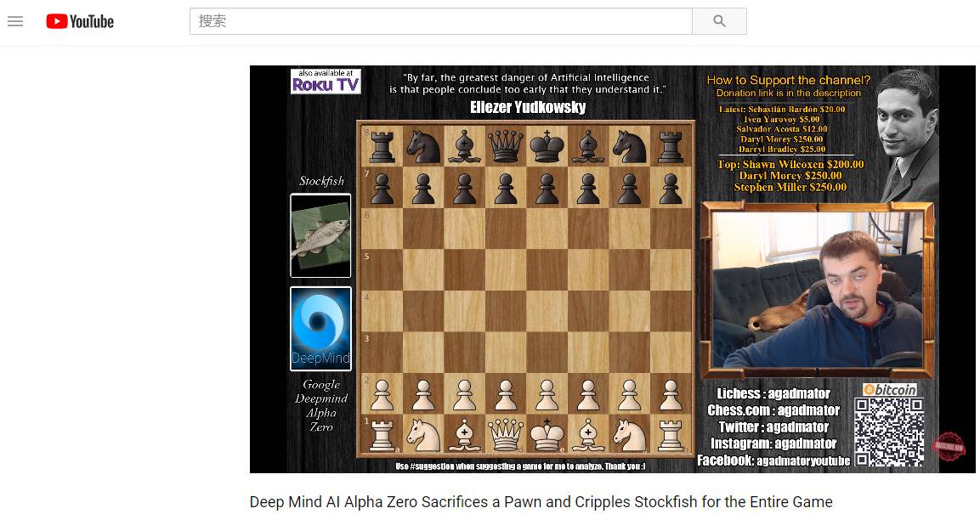The image size is (980, 514).
Task: Click the black knight on b8
Action: point(423,147)
